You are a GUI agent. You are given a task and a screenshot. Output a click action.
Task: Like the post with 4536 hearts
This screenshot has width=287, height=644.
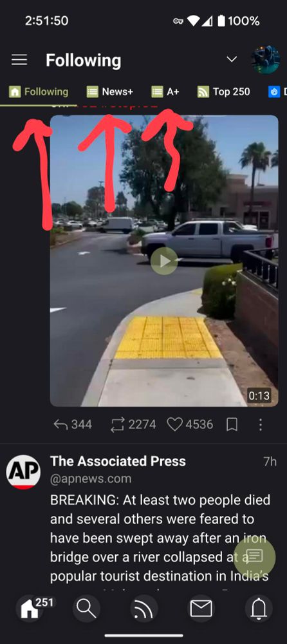[x=190, y=424]
